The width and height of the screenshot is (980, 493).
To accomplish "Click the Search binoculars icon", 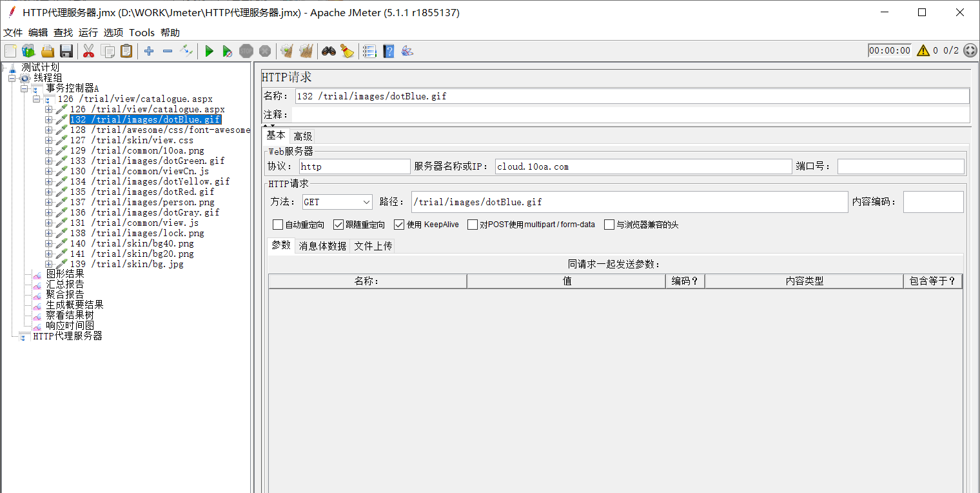I will [x=329, y=51].
